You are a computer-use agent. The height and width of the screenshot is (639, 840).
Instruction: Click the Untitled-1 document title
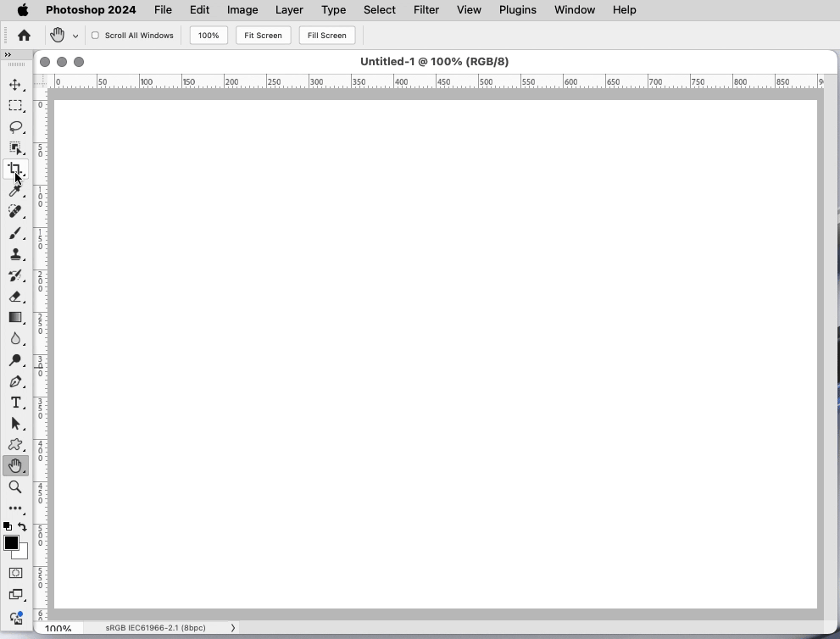coord(435,62)
